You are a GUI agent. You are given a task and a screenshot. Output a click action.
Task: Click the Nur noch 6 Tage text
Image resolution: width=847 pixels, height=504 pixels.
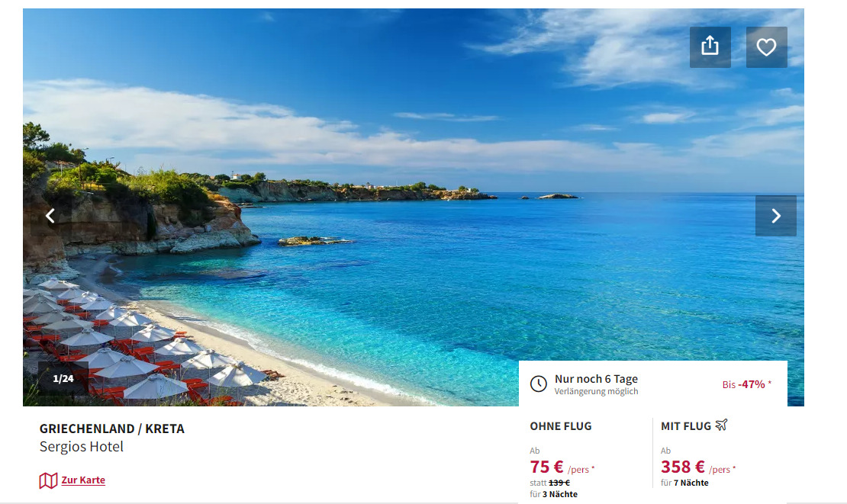pos(596,379)
